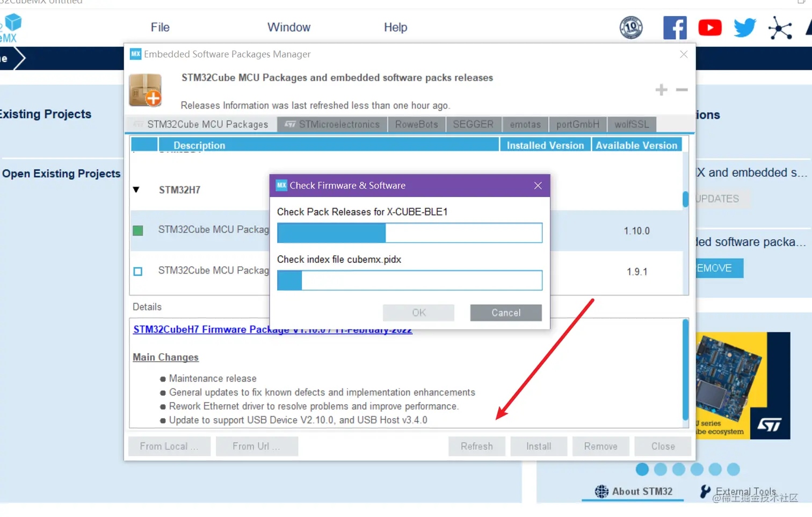This screenshot has width=812, height=517.
Task: Open External Tools tab in main window
Action: tap(739, 491)
